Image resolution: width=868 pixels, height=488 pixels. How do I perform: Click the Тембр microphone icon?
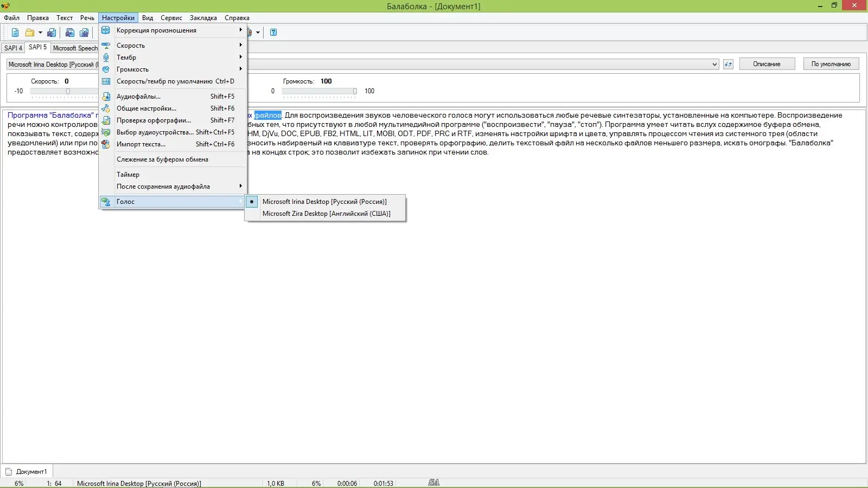click(106, 57)
